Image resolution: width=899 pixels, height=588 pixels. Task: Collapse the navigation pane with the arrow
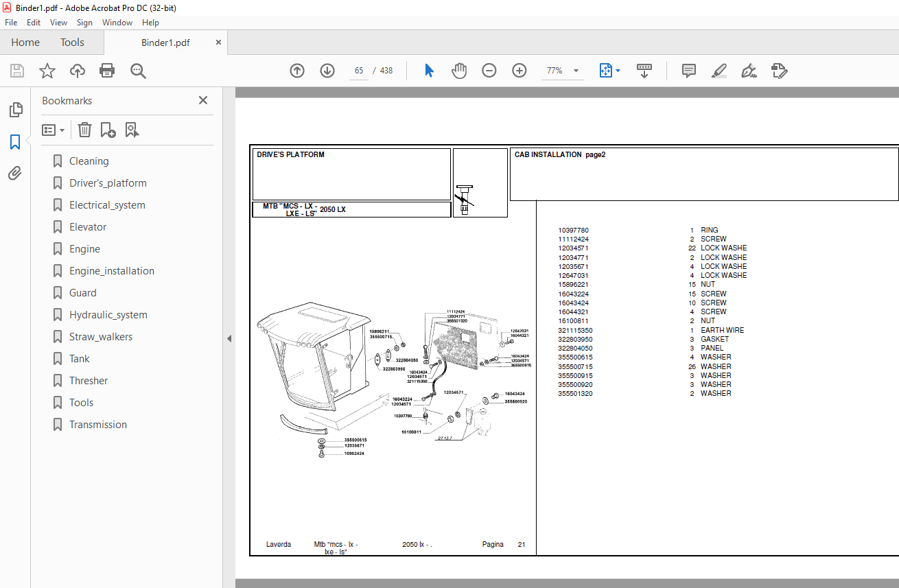(x=229, y=338)
